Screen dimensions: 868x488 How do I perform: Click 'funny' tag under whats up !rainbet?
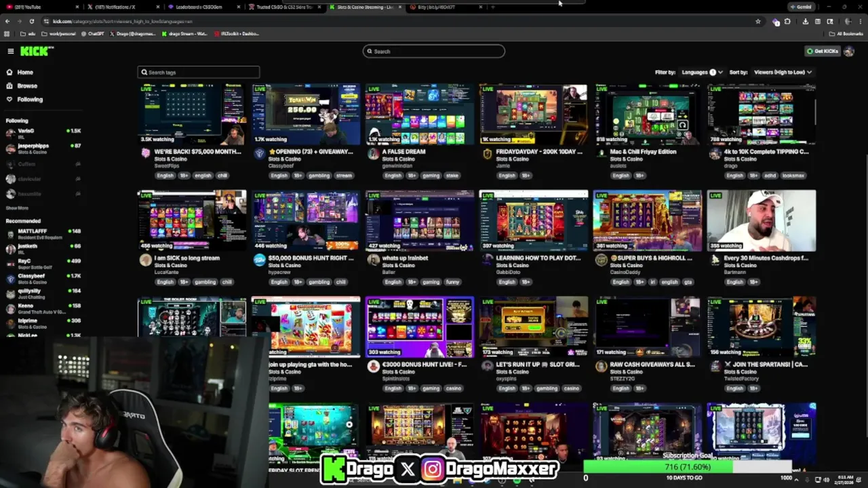(x=452, y=282)
